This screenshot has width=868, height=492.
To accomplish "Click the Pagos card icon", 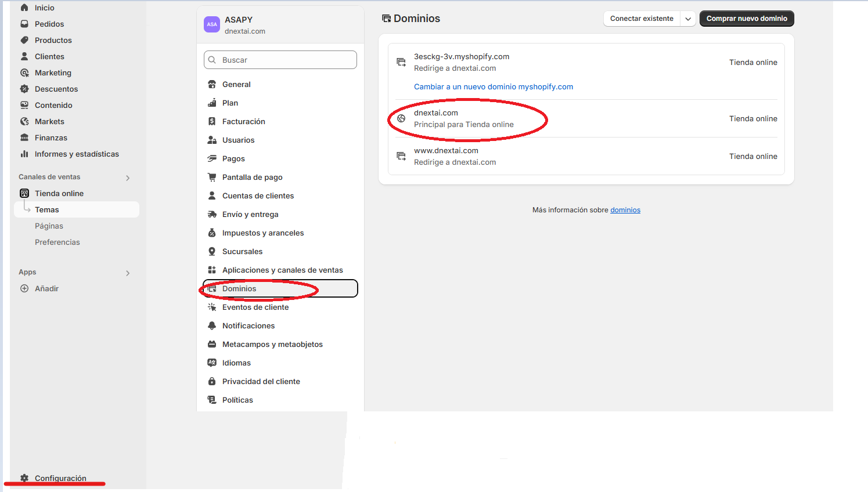I will pos(212,158).
